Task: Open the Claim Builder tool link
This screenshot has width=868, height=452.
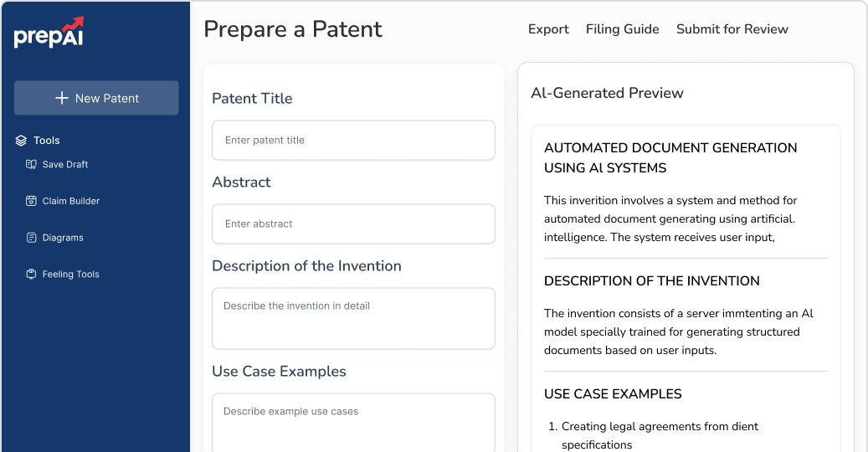Action: tap(71, 201)
